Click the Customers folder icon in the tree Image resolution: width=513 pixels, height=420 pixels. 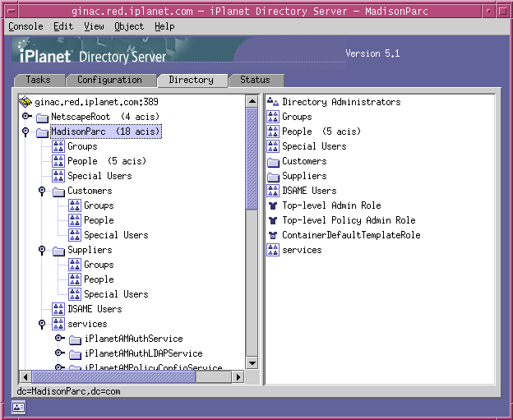click(x=58, y=192)
